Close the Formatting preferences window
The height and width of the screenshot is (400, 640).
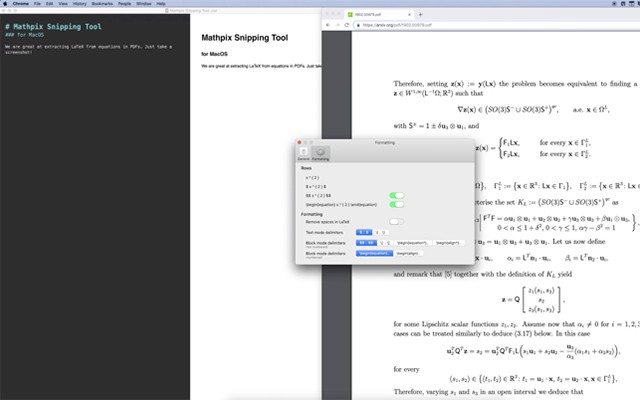pos(299,142)
